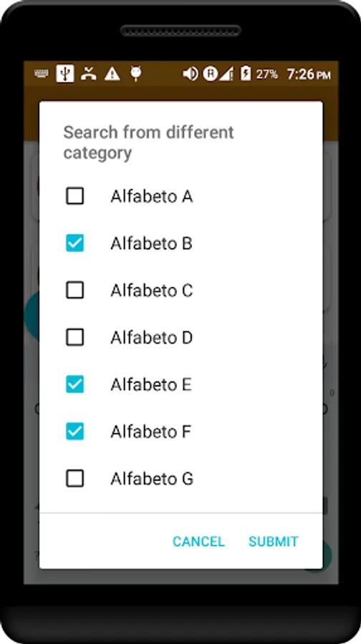361x644 pixels.
Task: Tap the 7:26 PM clock
Action: [x=309, y=74]
